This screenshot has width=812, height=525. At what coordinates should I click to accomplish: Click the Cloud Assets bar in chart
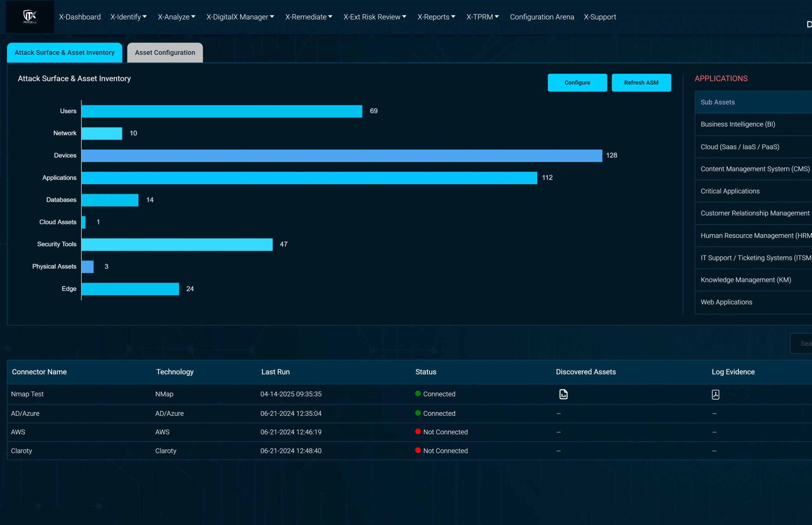pos(83,222)
